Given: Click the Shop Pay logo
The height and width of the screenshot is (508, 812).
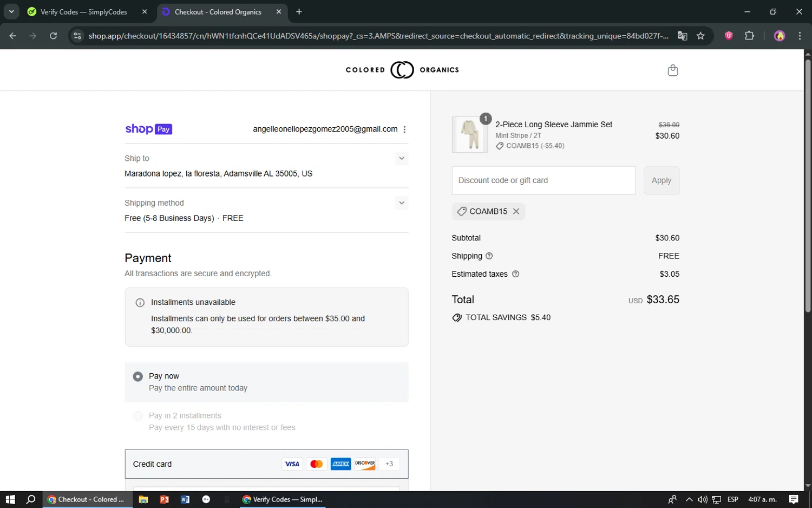Looking at the screenshot, I should [x=148, y=129].
